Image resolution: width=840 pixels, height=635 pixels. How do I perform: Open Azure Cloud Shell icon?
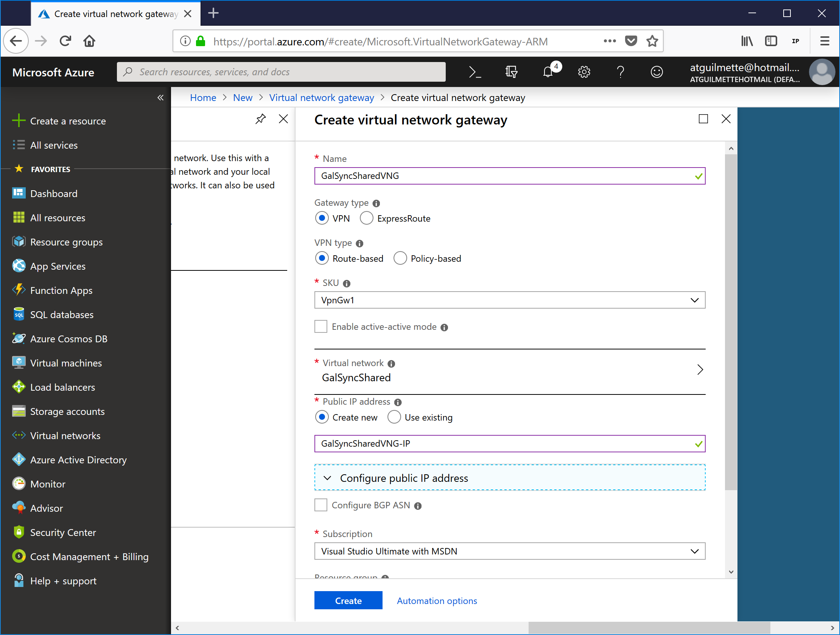click(475, 72)
